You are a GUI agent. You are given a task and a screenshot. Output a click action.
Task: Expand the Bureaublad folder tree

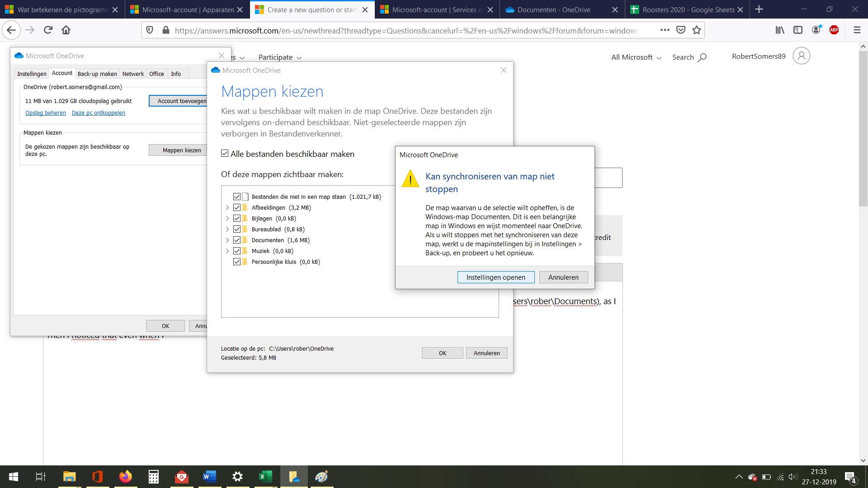[x=227, y=229]
